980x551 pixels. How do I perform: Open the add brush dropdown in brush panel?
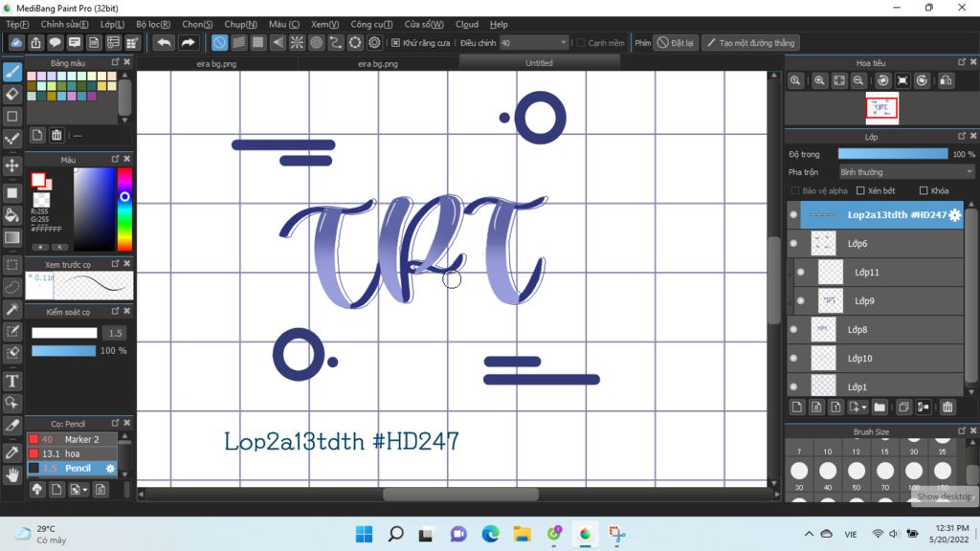point(85,490)
